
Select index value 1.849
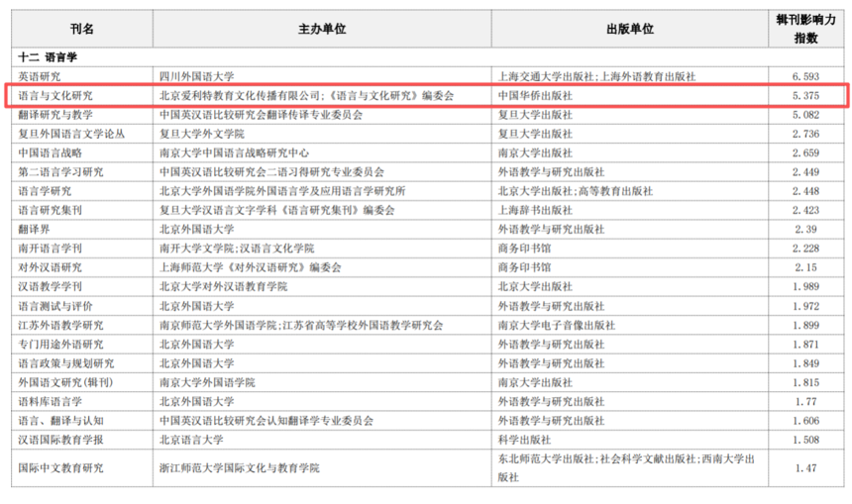[x=805, y=363]
